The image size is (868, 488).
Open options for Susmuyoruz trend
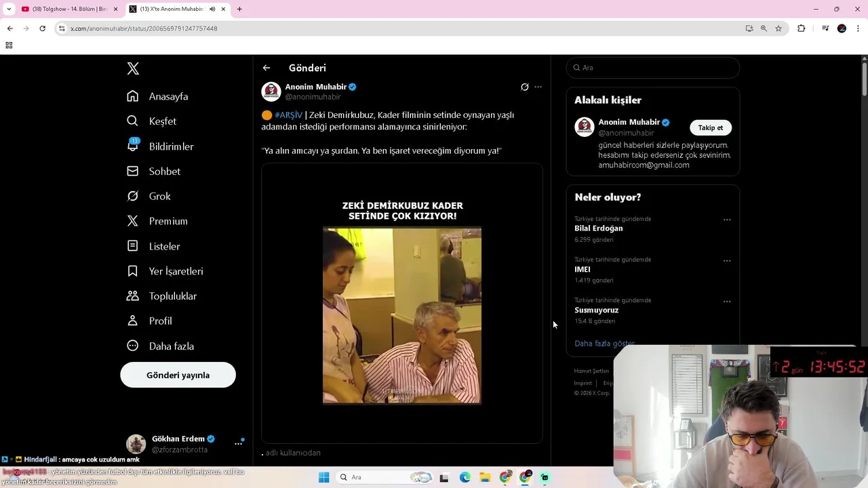pos(727,301)
